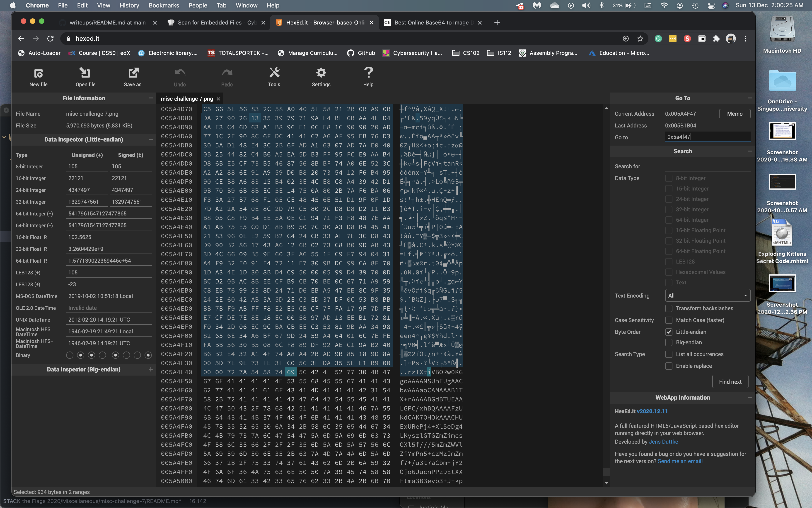Open the Chrome File menu

(x=62, y=5)
